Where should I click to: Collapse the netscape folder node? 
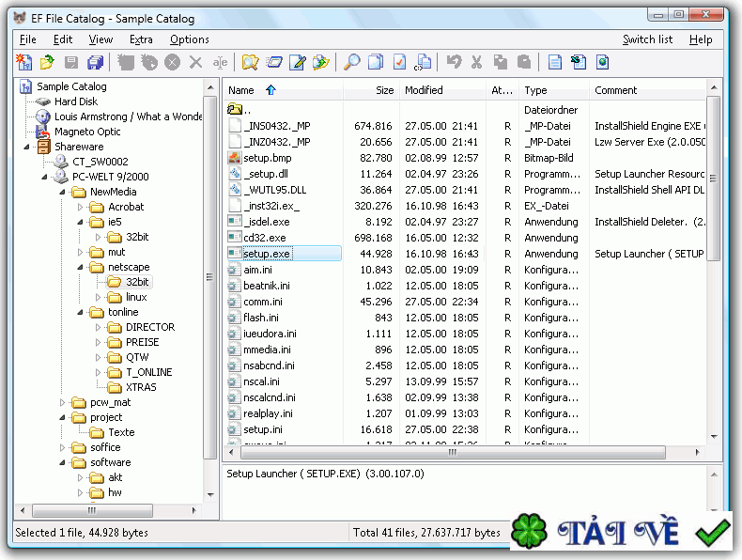click(82, 267)
